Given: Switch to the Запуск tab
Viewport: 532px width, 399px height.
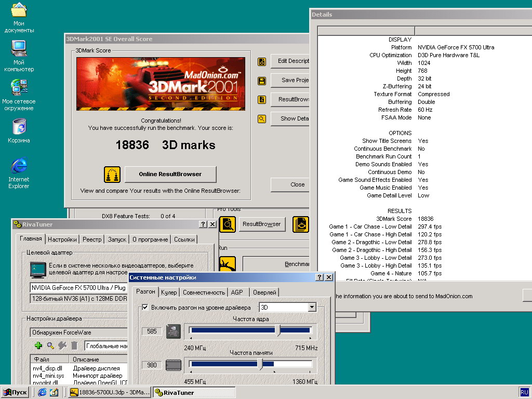Looking at the screenshot, I should tap(117, 239).
